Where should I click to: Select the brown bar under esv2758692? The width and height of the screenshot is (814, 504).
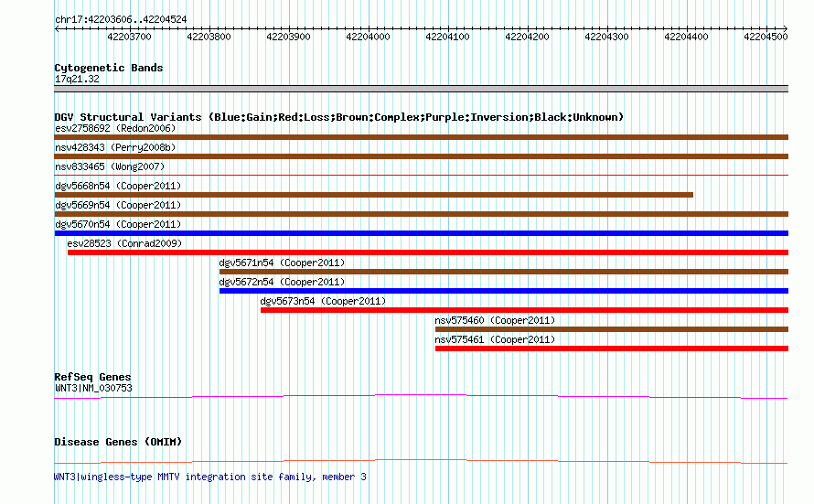coord(421,137)
